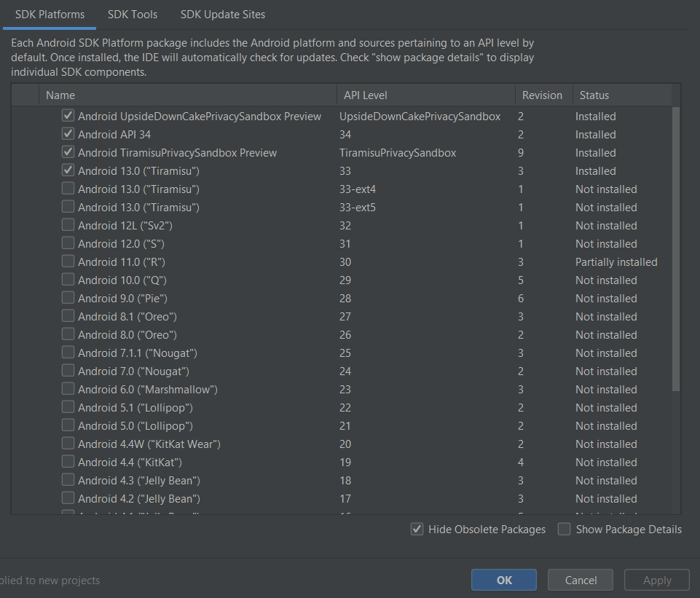The width and height of the screenshot is (700, 598).
Task: Click revision "4" of Android 4.4 KitKat
Action: click(521, 463)
